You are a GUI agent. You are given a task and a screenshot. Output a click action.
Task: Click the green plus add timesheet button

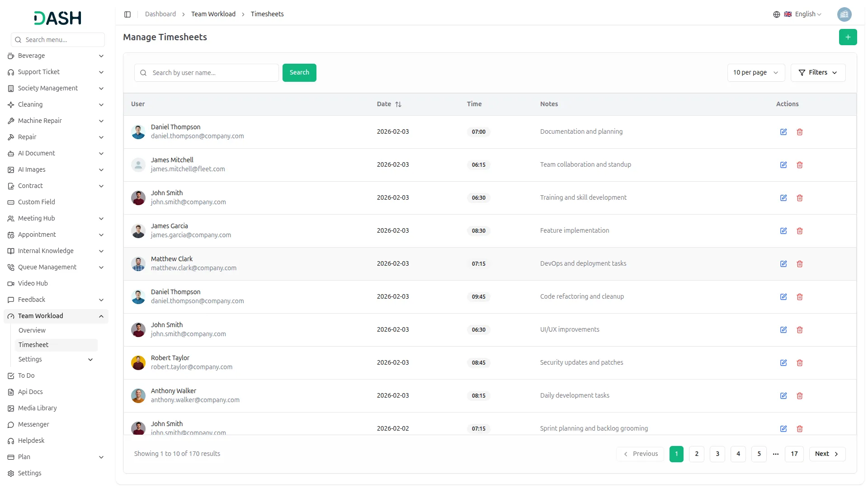click(x=848, y=37)
